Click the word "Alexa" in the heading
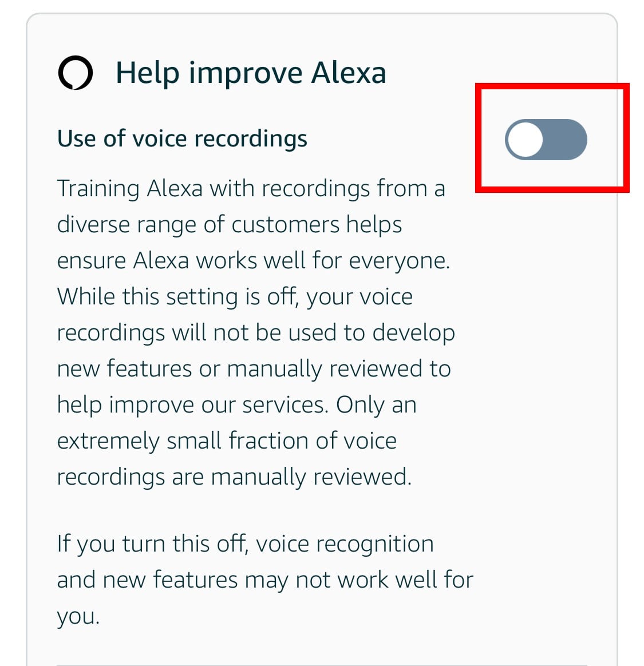644x666 pixels. (349, 73)
